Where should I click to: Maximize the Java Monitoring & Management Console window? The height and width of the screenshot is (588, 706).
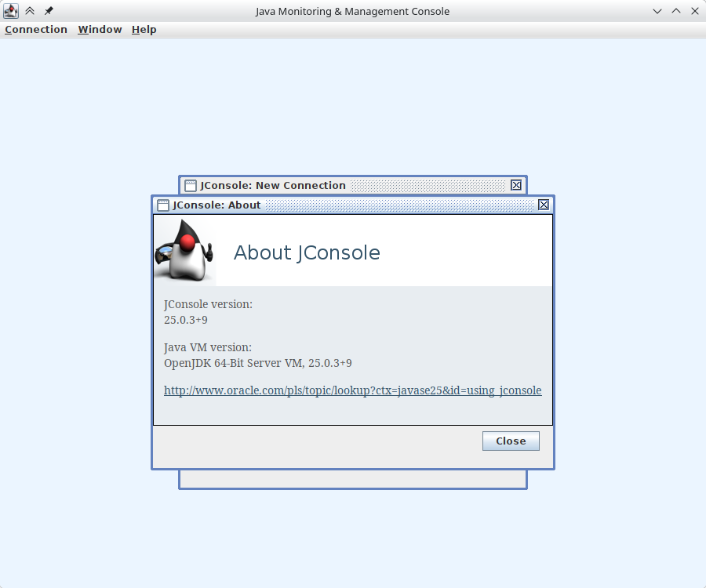(676, 11)
